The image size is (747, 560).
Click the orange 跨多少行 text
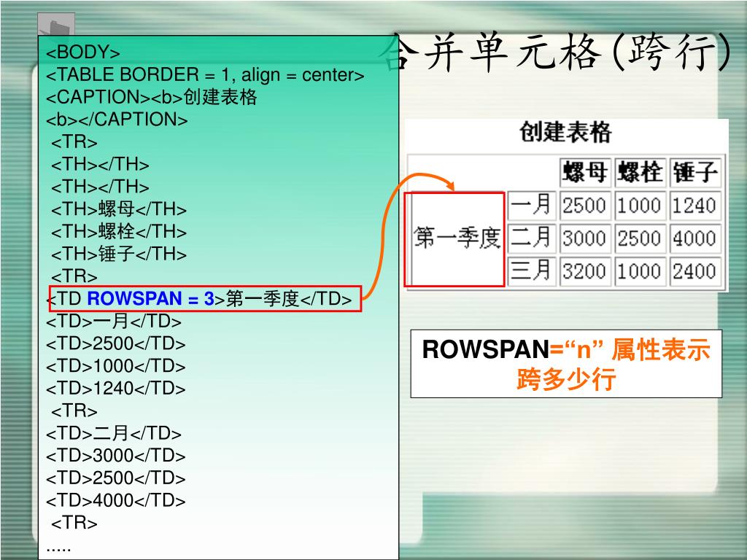click(566, 379)
